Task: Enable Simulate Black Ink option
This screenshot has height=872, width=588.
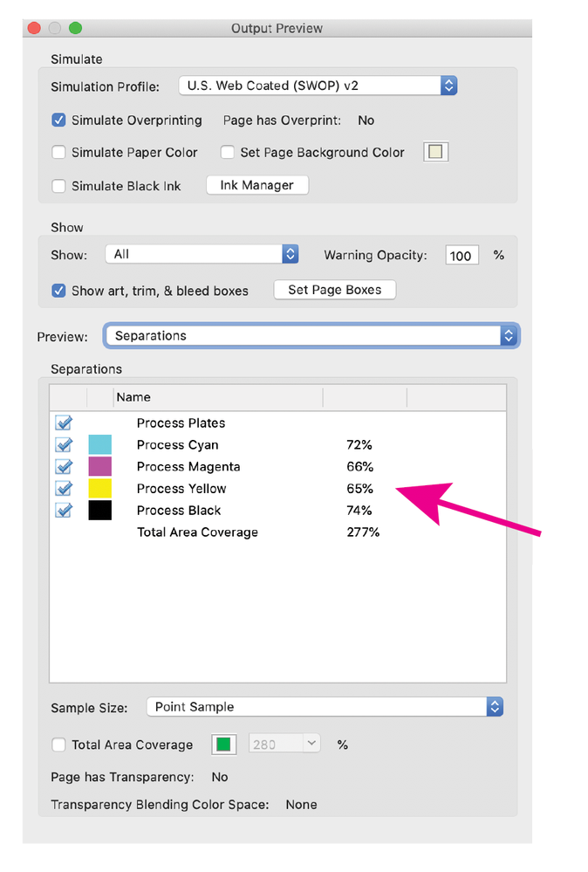Action: (x=59, y=185)
